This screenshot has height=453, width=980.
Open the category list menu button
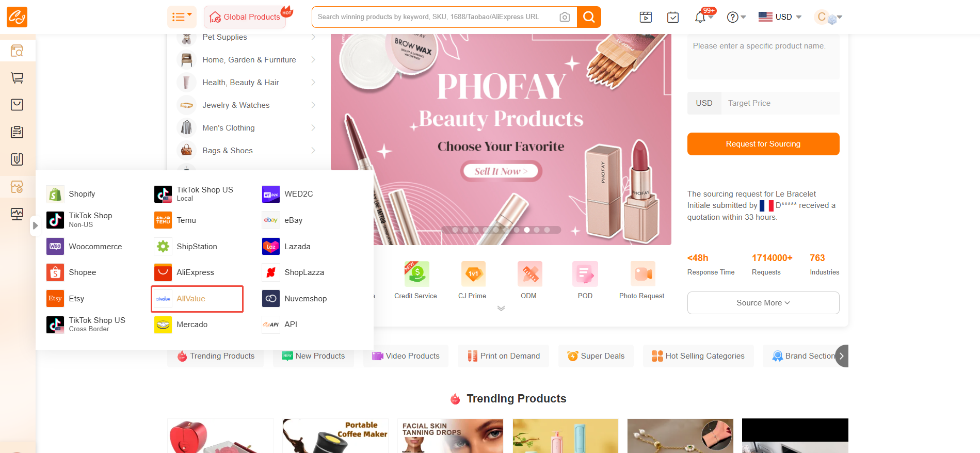pyautogui.click(x=182, y=17)
